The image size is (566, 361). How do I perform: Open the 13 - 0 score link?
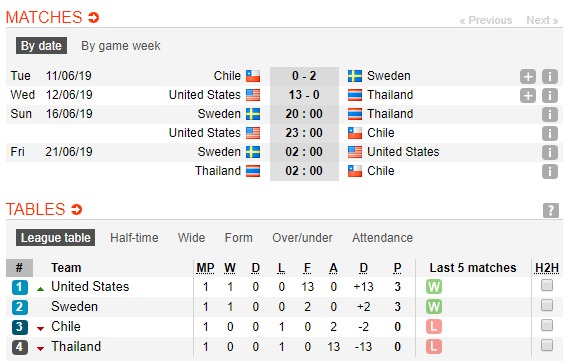click(304, 95)
